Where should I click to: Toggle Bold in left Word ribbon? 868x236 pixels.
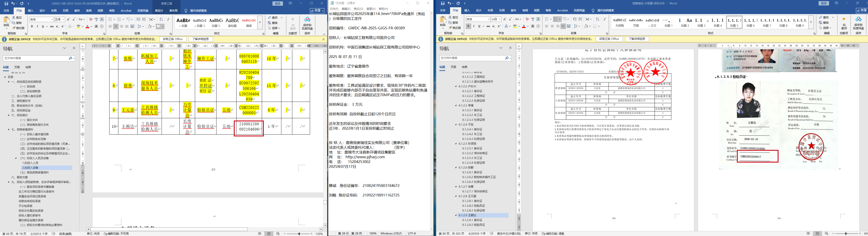[x=32, y=26]
